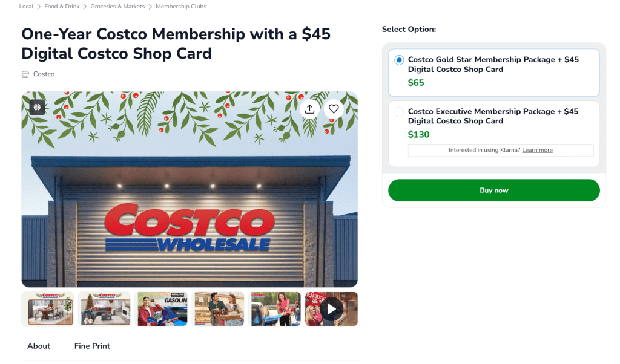Navigate to Food & Drink breadcrumb
Viewport: 620px width, 364px height.
point(62,7)
